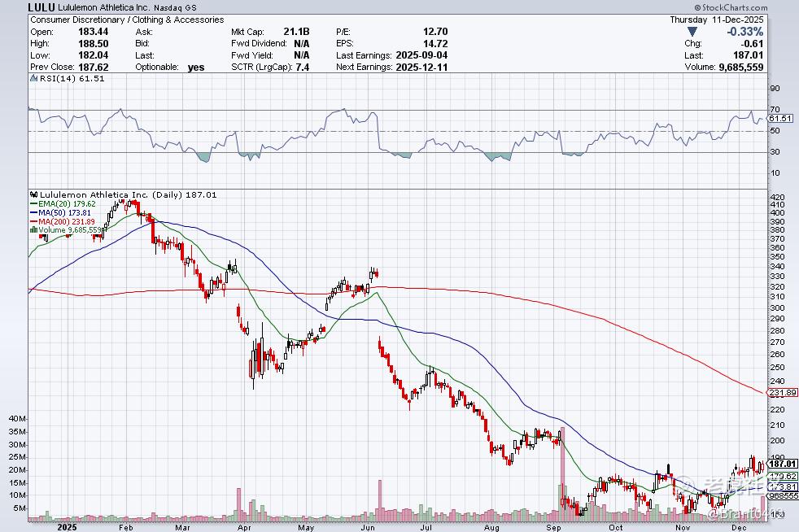Viewport: 799px width, 532px height.
Task: Click the Lululemon Athletica Inc. (Daily) 187.01 legend
Action: [128, 194]
